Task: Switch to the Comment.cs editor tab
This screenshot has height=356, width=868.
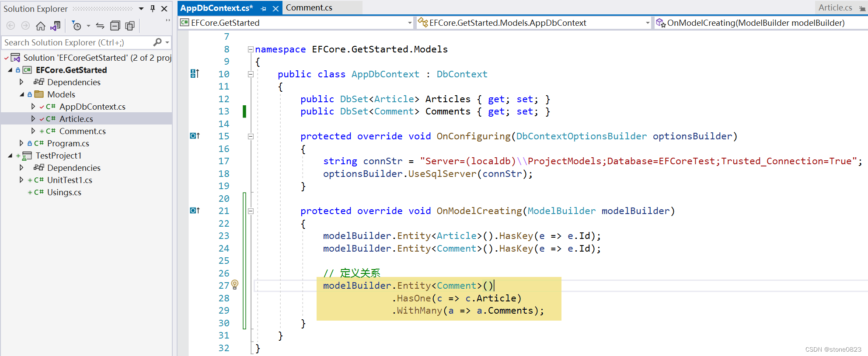Action: click(309, 8)
